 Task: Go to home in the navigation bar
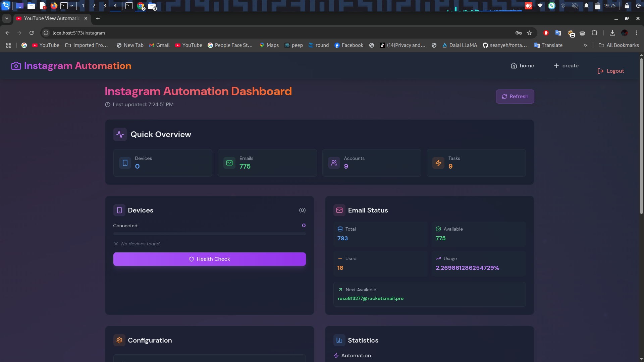pos(522,66)
